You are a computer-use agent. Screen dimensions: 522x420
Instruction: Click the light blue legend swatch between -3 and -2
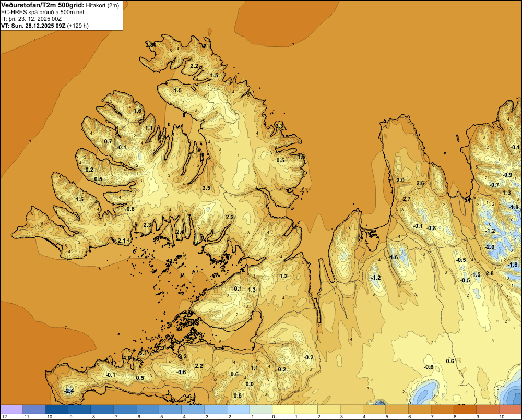pos(216,409)
